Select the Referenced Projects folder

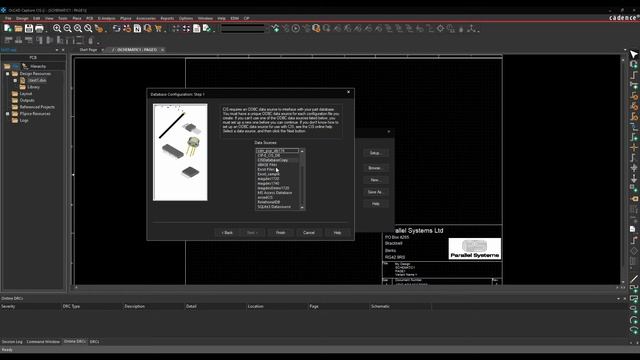pos(37,107)
